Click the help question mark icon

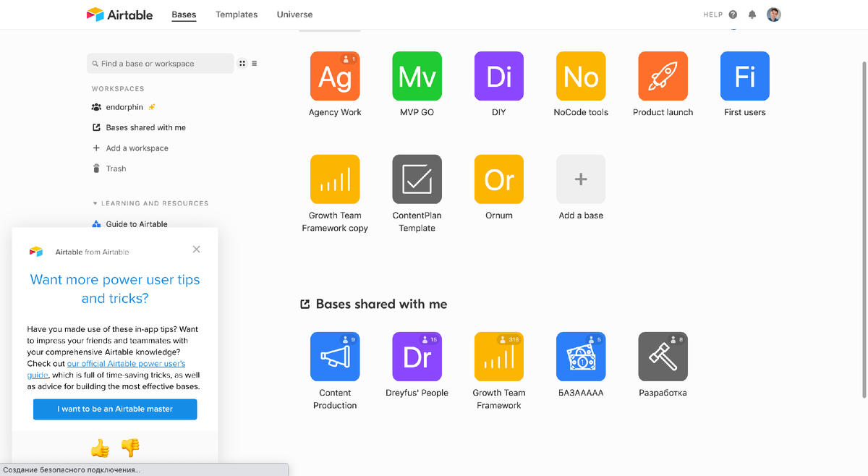733,14
